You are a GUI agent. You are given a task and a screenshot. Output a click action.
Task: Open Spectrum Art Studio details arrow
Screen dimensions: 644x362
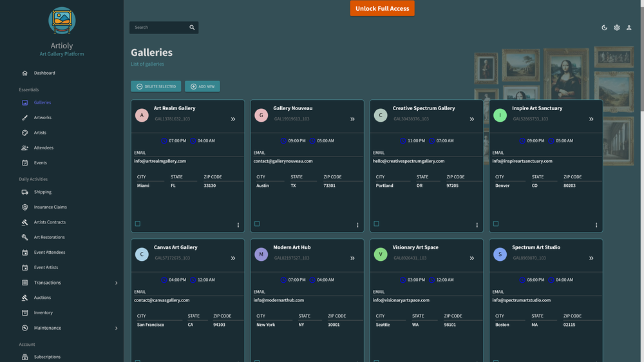click(x=591, y=258)
